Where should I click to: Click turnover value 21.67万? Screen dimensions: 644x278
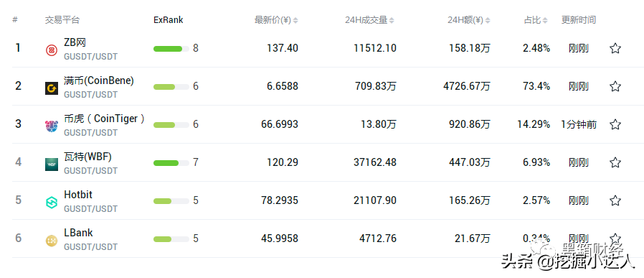[473, 238]
